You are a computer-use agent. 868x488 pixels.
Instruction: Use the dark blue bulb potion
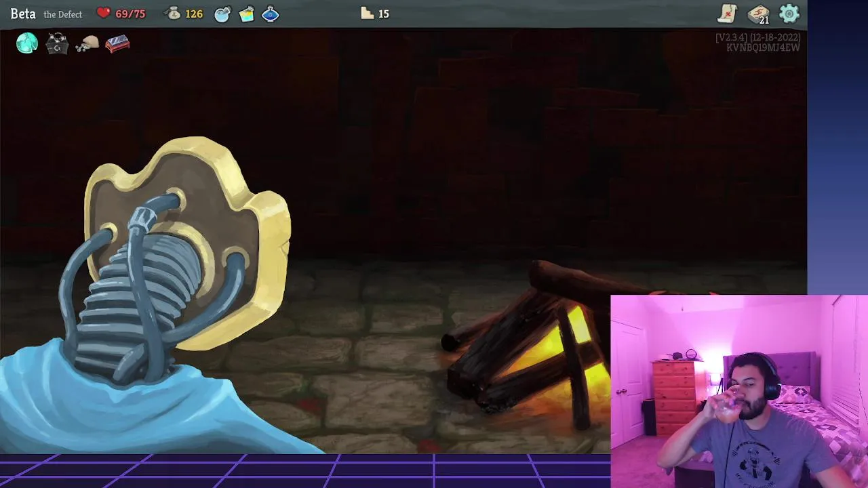[x=271, y=14]
